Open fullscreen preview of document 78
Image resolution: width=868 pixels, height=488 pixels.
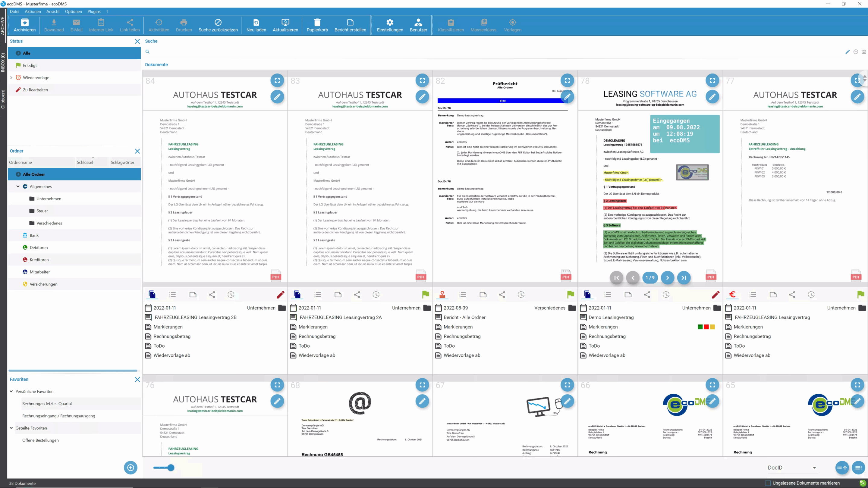tap(712, 80)
